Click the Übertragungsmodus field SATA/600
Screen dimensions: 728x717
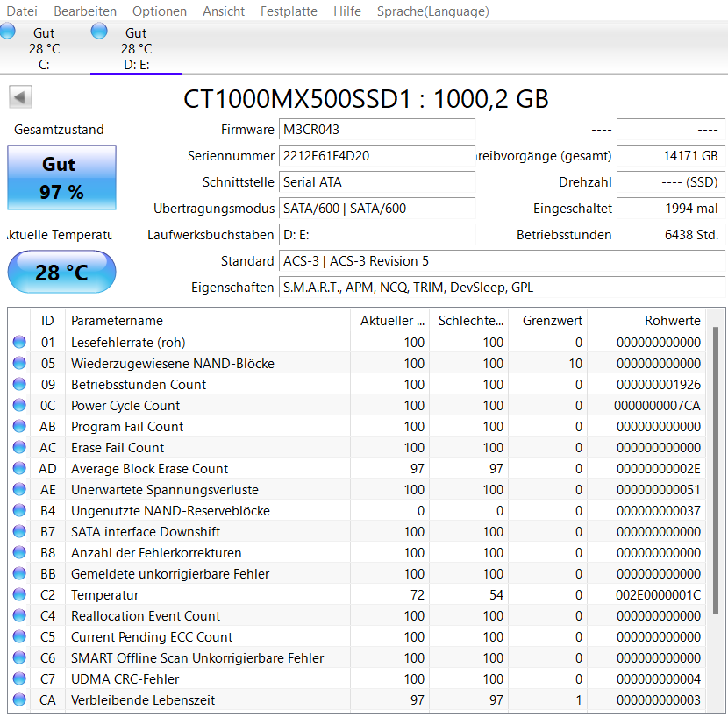coord(377,209)
